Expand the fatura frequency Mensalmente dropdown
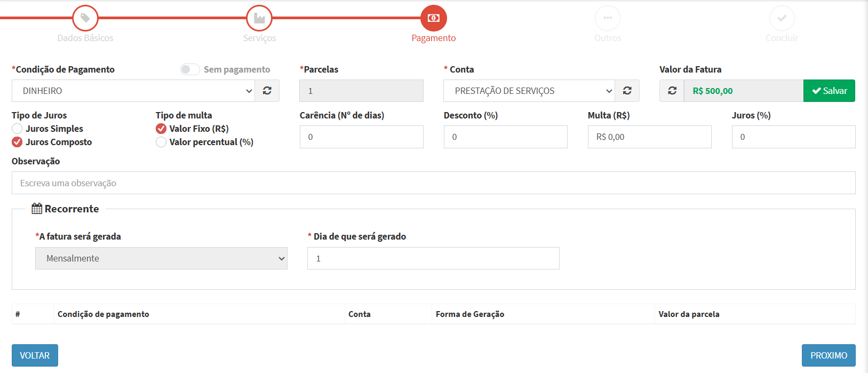Screen dimensions: 868x373 (x=161, y=258)
